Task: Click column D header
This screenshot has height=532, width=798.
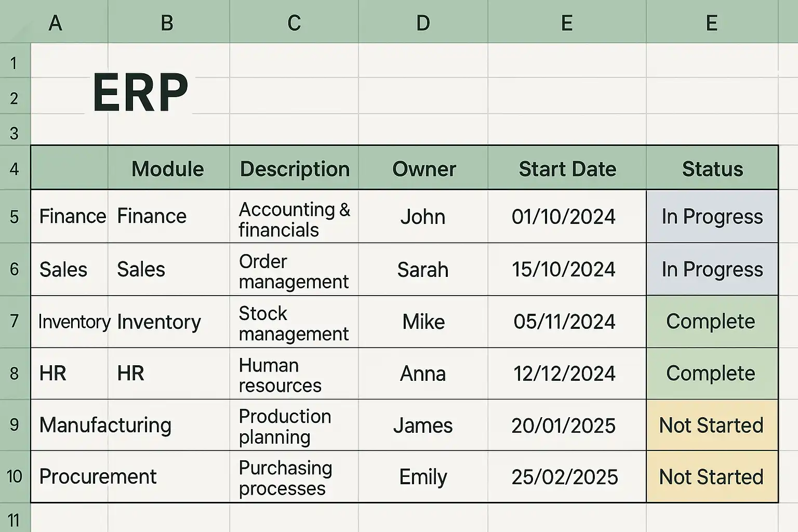Action: 423,23
